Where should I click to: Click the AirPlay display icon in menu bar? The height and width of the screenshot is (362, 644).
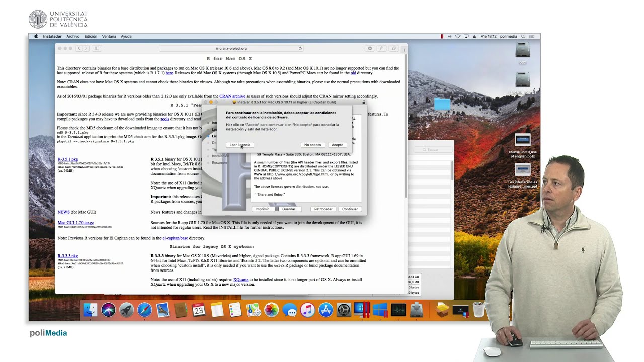click(x=466, y=36)
